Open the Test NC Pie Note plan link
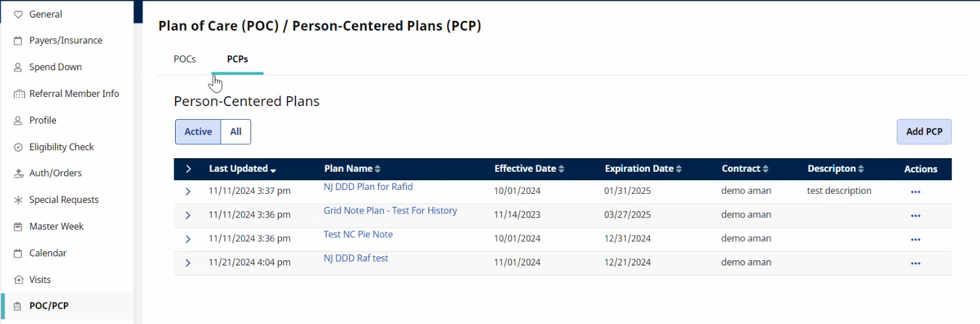Screen dimensions: 980x324 [358, 234]
